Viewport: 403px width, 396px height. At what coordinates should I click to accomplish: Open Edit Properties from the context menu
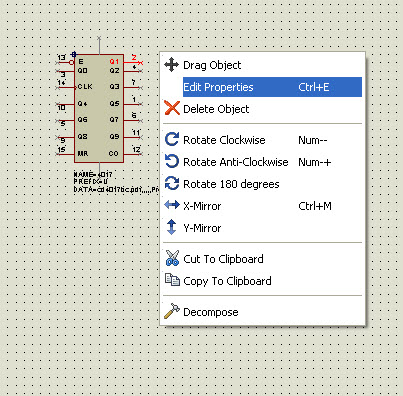262,87
